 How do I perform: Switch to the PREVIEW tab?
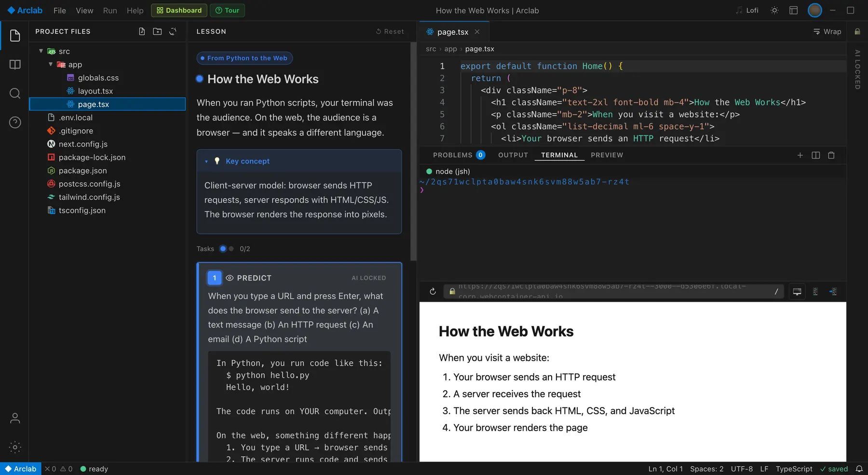coord(607,155)
